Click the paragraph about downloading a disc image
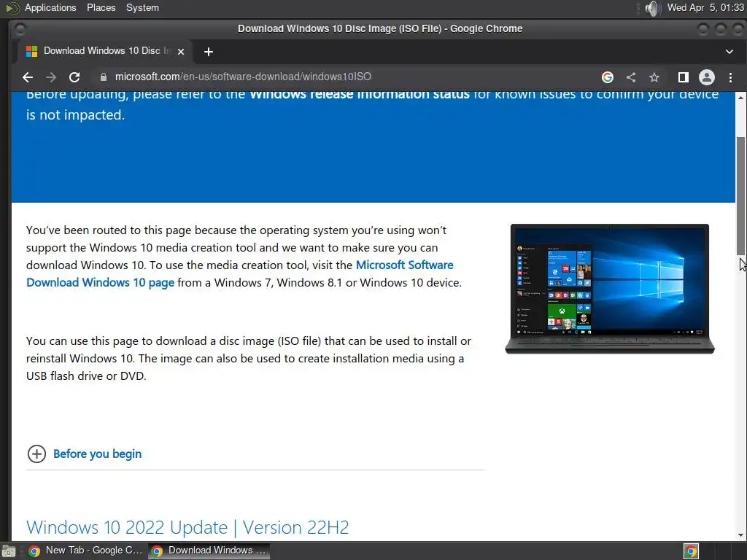This screenshot has height=560, width=747. pos(248,358)
